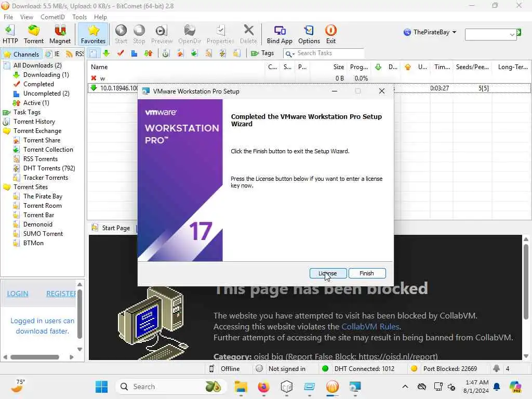Switch to the Channels tab
The image size is (532, 399).
point(22,54)
